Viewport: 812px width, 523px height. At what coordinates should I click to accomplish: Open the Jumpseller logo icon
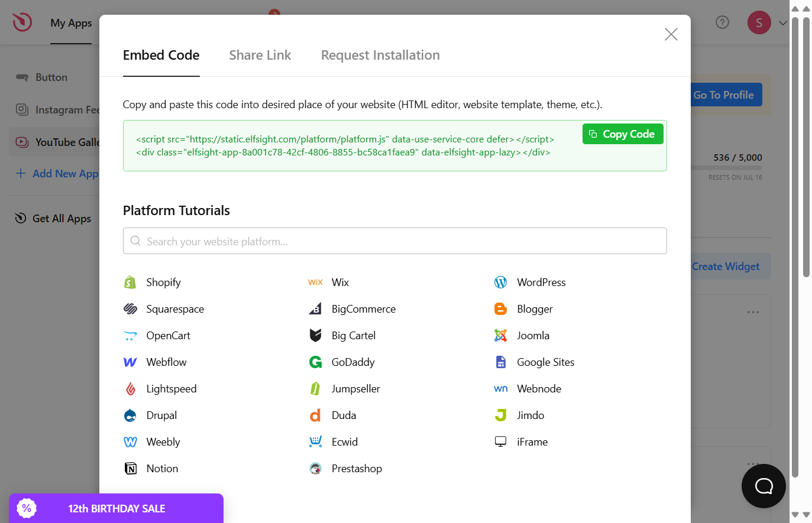coord(315,389)
